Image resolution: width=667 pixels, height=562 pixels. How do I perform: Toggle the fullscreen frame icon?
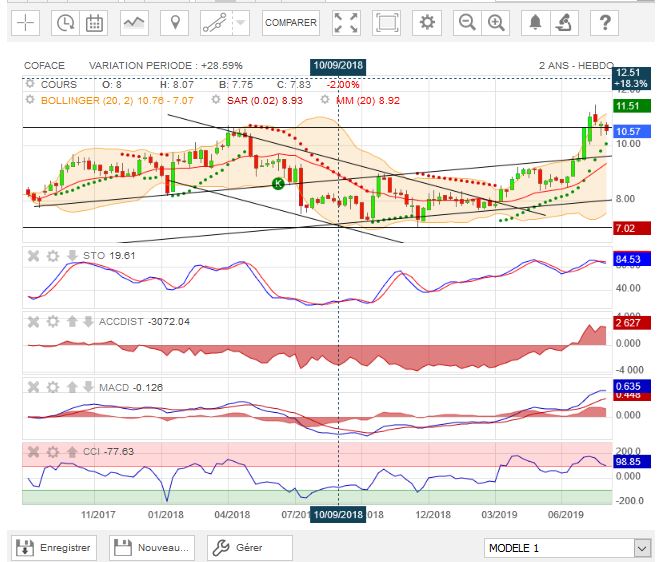[x=386, y=23]
